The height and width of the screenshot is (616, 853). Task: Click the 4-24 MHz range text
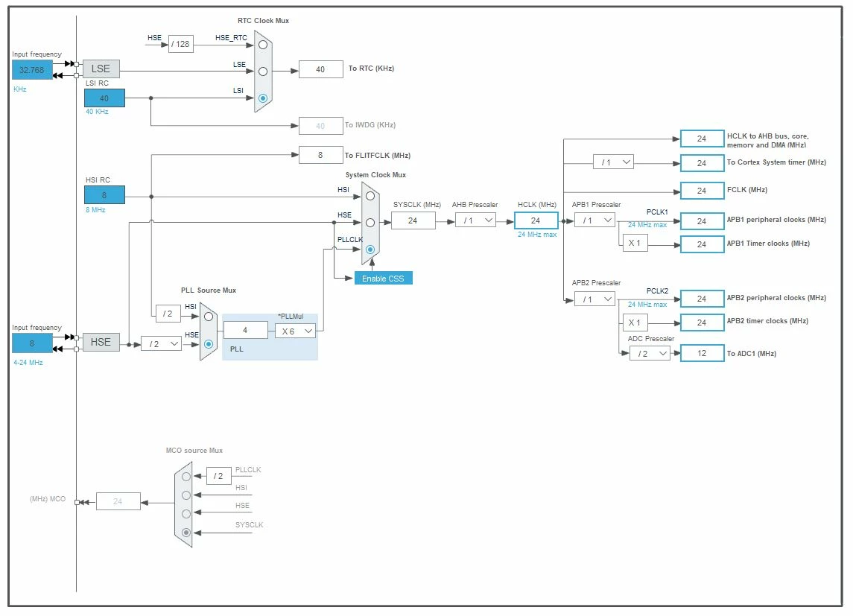pyautogui.click(x=28, y=363)
